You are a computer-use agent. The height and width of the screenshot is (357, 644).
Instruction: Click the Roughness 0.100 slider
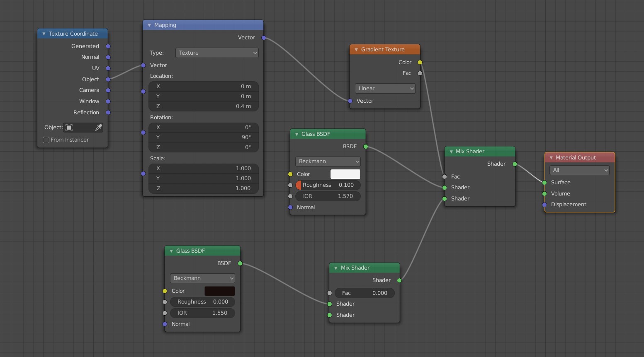point(328,185)
